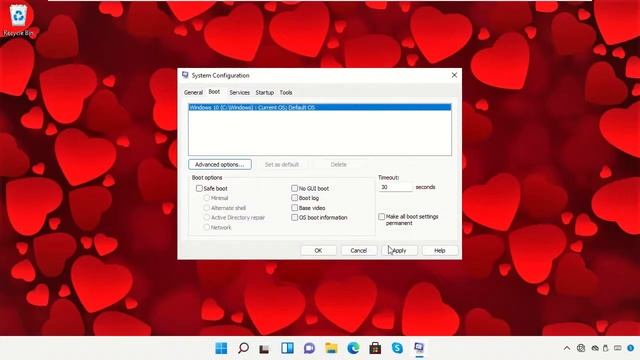The height and width of the screenshot is (360, 640).
Task: Select the Minimal radio button
Action: point(207,198)
